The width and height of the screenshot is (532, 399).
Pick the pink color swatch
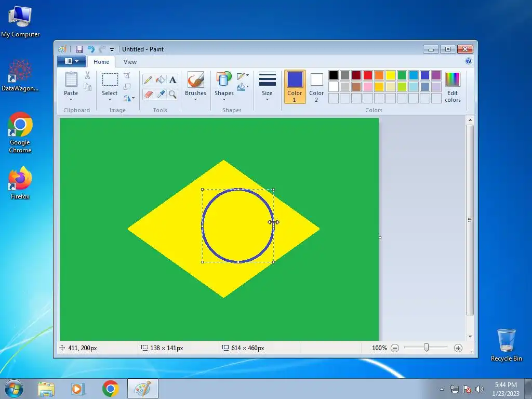click(368, 87)
